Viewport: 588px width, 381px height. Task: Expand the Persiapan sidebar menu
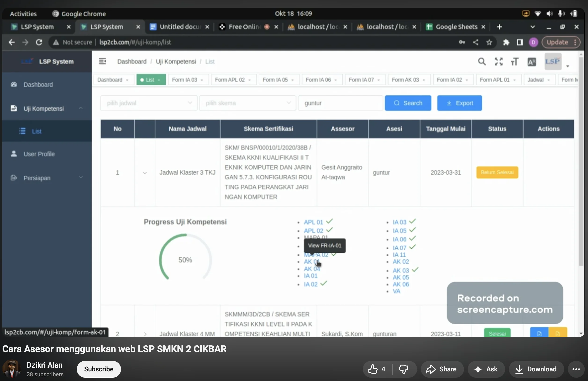click(x=47, y=178)
